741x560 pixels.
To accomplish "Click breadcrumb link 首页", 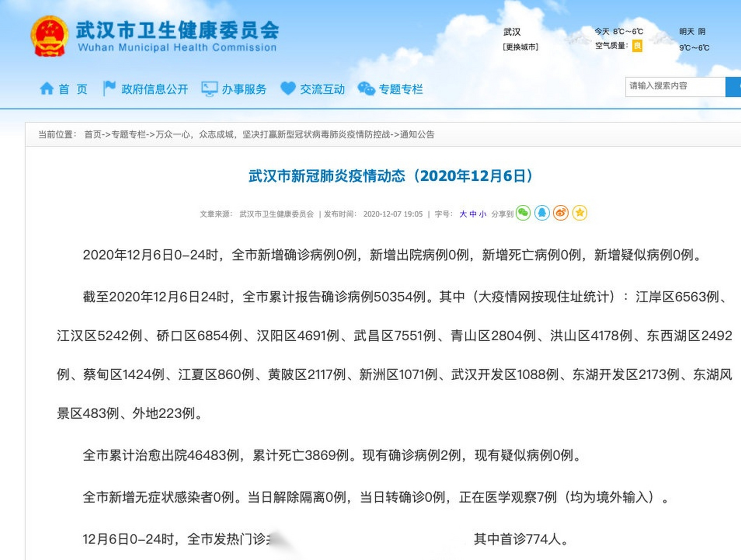I will (93, 134).
